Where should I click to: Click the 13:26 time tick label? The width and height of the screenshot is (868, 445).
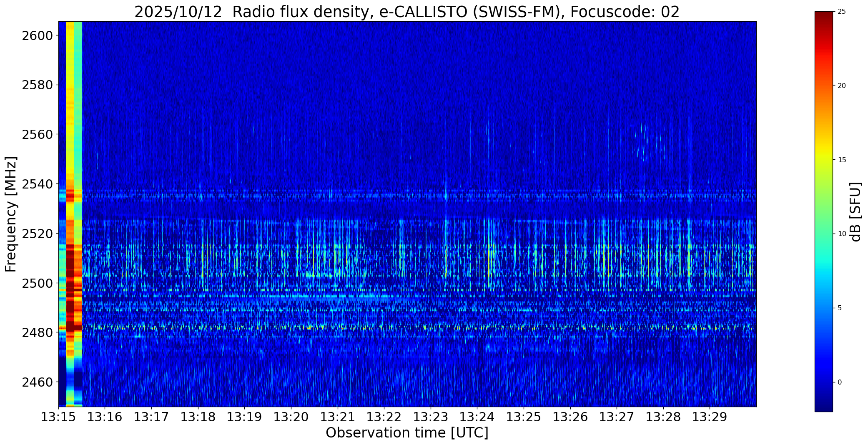click(571, 417)
